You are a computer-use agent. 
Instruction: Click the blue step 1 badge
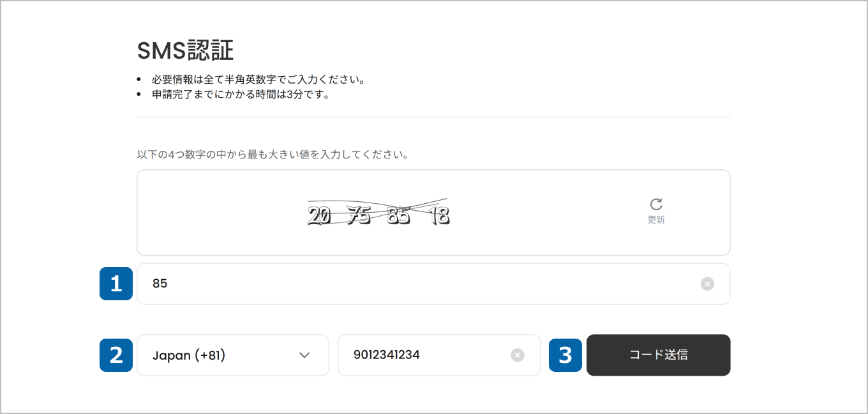click(116, 284)
